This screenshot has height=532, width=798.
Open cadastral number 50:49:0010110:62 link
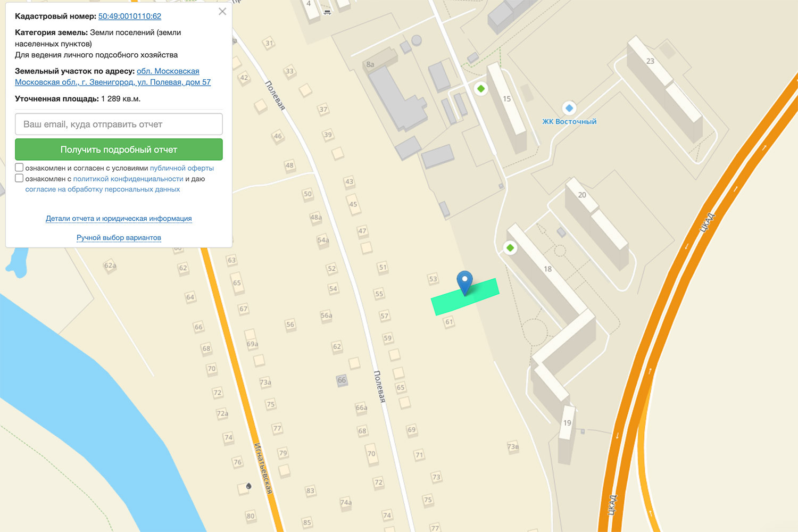[130, 16]
